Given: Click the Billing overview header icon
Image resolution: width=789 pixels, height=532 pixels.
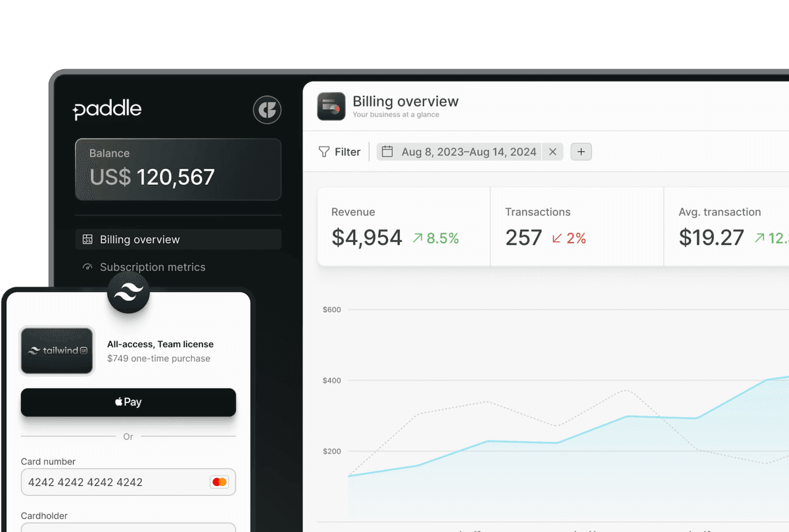Looking at the screenshot, I should click(331, 106).
